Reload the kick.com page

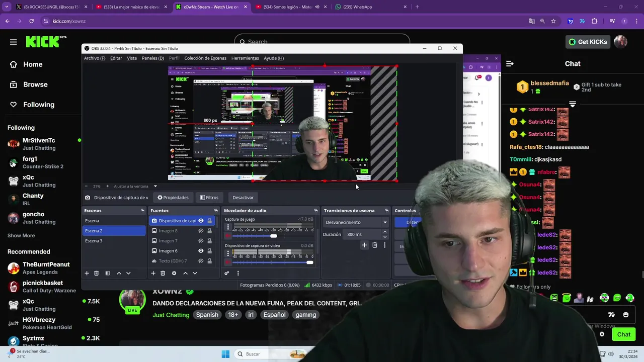pyautogui.click(x=31, y=21)
